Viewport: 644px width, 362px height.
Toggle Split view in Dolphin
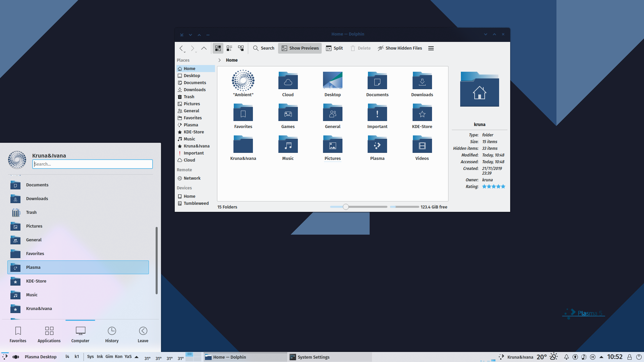(x=334, y=48)
